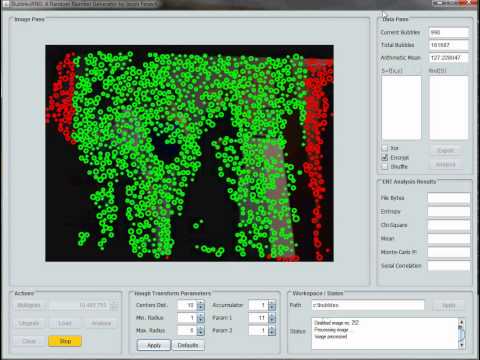Click the Defaults button

click(188, 345)
